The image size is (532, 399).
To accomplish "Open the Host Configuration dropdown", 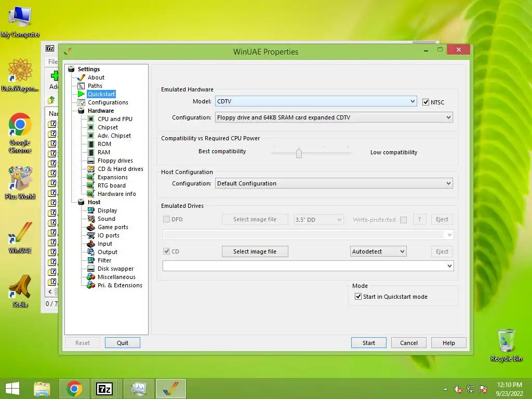I will tap(334, 183).
